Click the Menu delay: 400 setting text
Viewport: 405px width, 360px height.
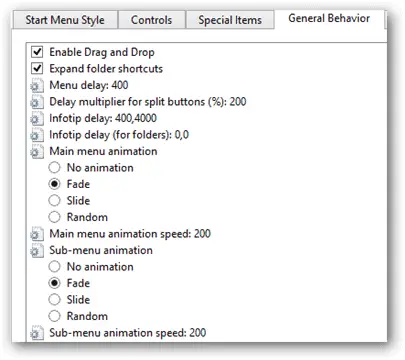click(89, 85)
